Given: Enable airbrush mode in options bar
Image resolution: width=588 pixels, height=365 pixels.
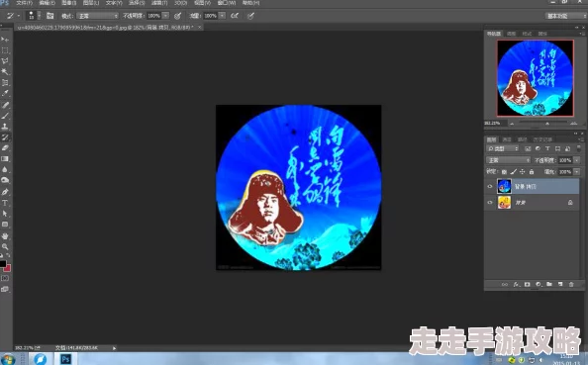Looking at the screenshot, I should [235, 16].
